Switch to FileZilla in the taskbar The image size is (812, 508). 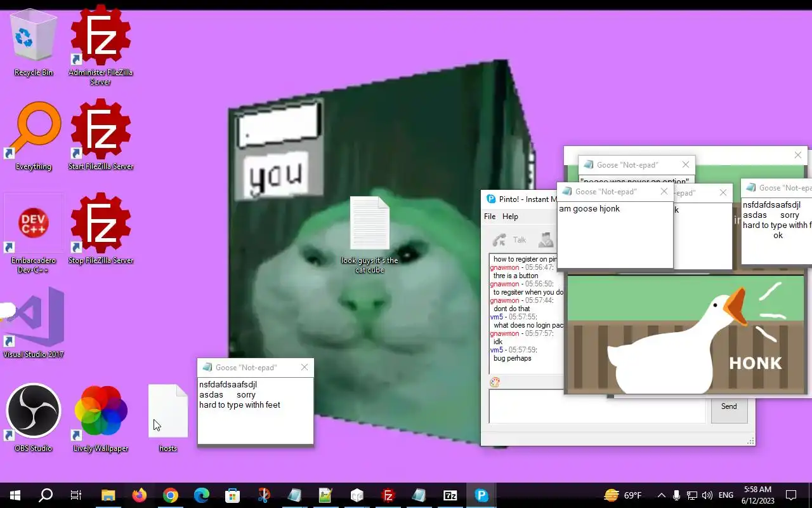point(388,495)
